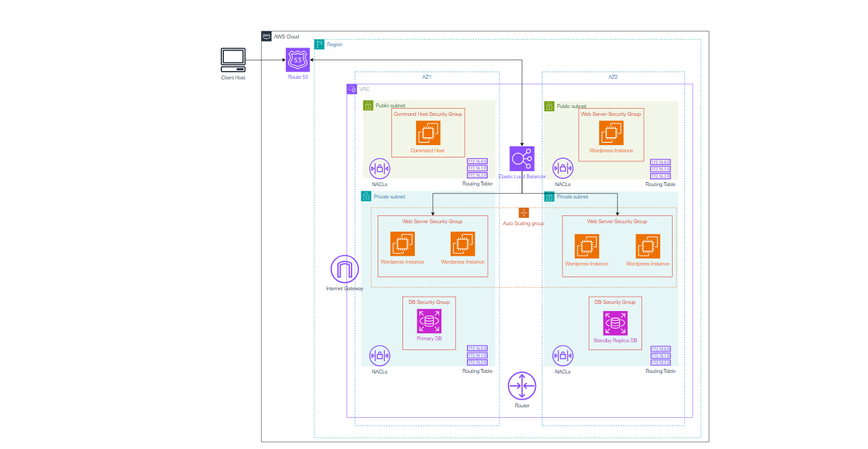Select "DB-Security Group" label above Primary DB
Image resolution: width=868 pixels, height=449 pixels.
(429, 302)
